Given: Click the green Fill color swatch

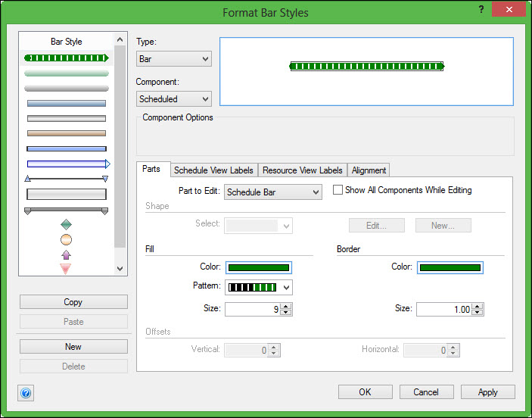Looking at the screenshot, I should click(258, 267).
